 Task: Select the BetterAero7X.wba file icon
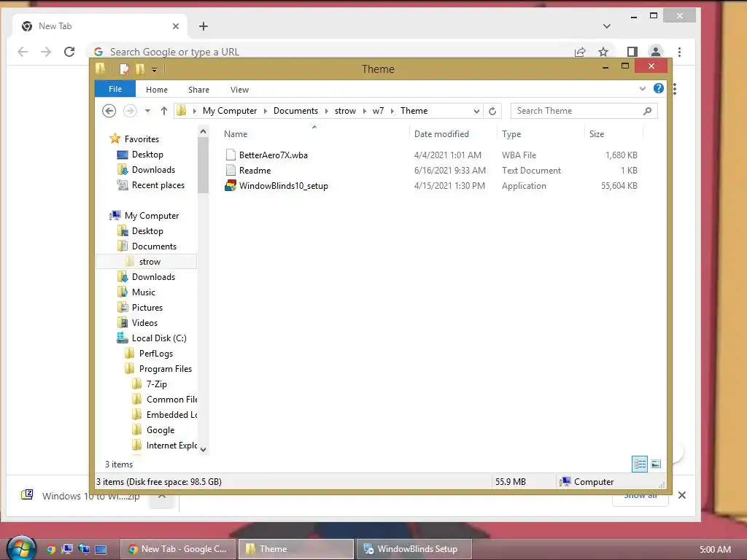pyautogui.click(x=231, y=155)
